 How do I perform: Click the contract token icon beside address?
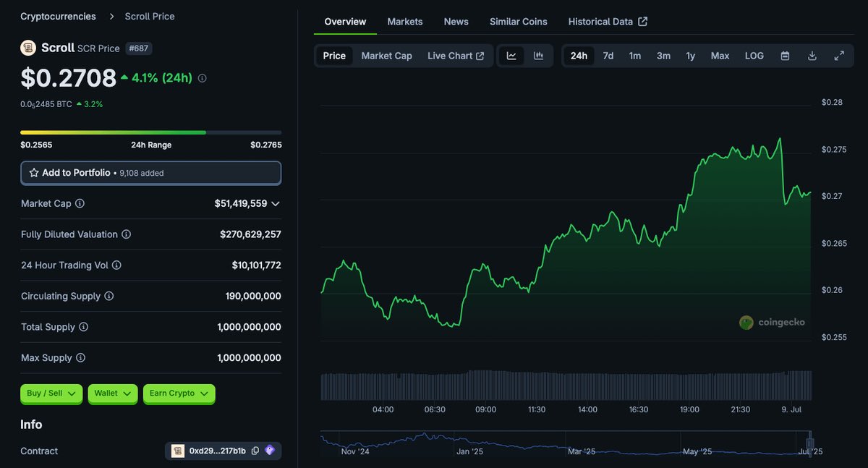178,451
